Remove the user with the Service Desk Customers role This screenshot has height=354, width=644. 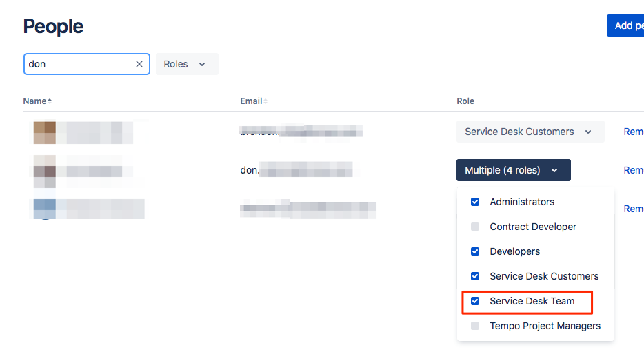coord(634,132)
